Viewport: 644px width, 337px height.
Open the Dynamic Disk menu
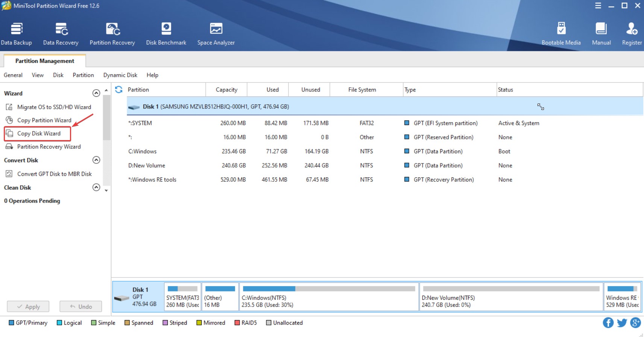[x=120, y=75]
